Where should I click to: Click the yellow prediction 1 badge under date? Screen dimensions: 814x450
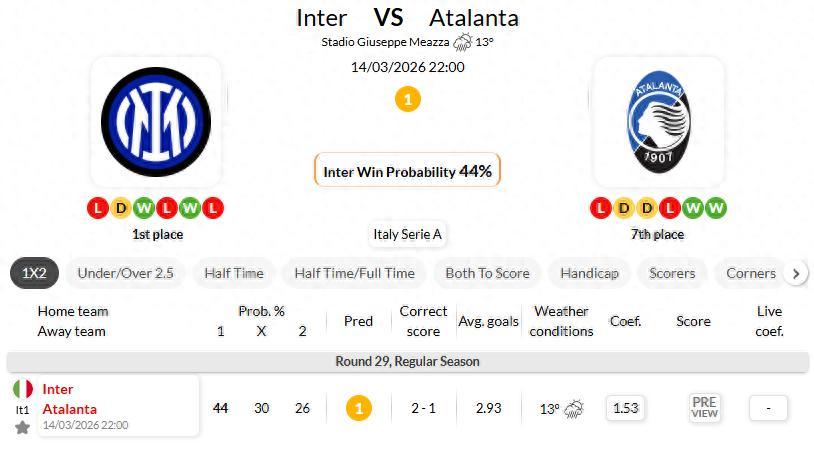tap(407, 99)
